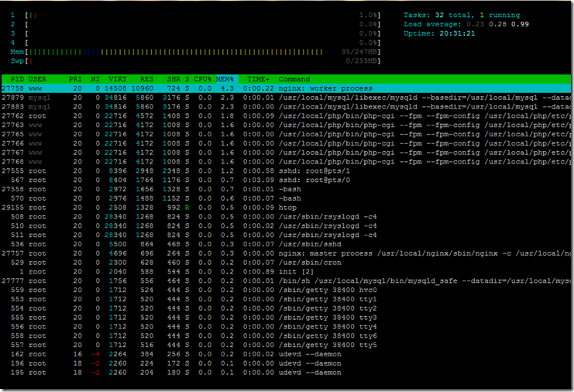Select the -bash process PID 570
This screenshot has height=392, width=574.
click(286, 198)
